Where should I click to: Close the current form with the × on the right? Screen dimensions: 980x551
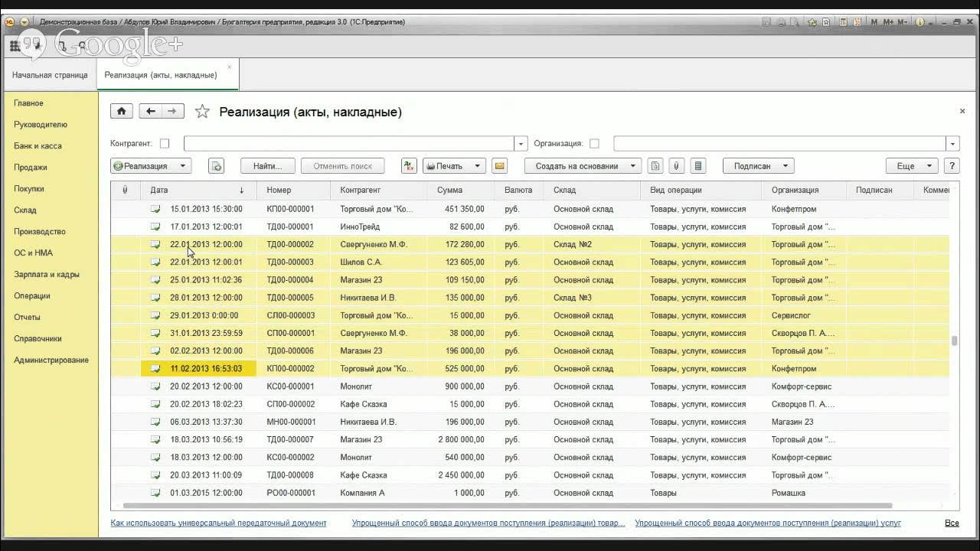click(962, 112)
